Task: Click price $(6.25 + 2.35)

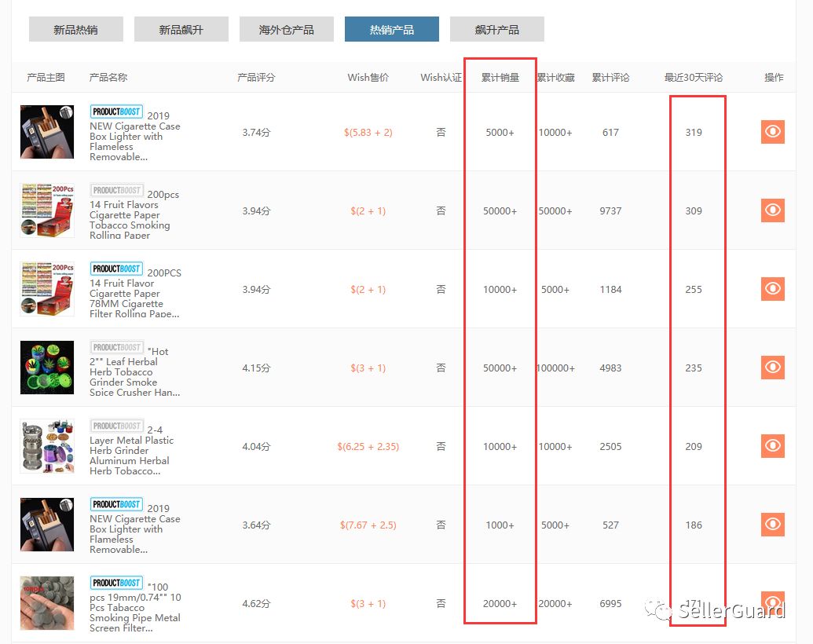Action: (368, 446)
